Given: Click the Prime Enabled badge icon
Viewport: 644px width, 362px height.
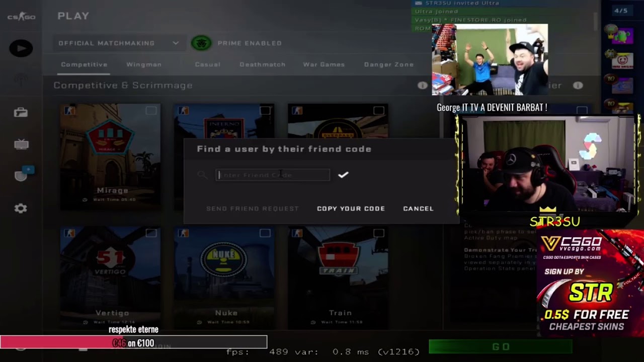Looking at the screenshot, I should [x=201, y=43].
